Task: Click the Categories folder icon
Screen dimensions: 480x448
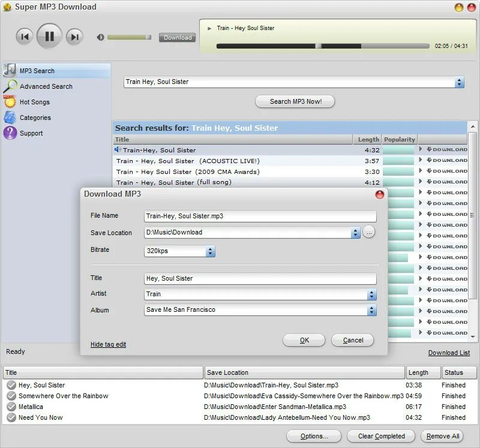Action: click(x=10, y=118)
